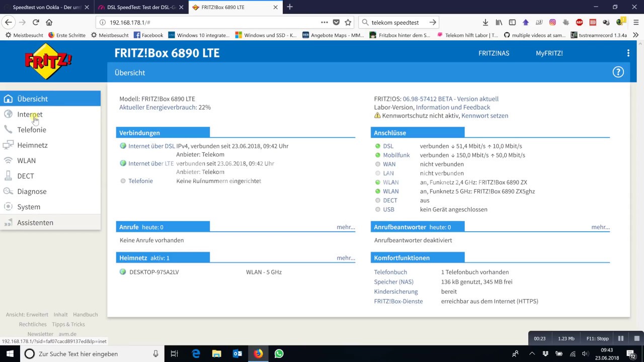
Task: Open the 2,4 GHz WLAN link in Anschlüsse
Action: point(390,182)
